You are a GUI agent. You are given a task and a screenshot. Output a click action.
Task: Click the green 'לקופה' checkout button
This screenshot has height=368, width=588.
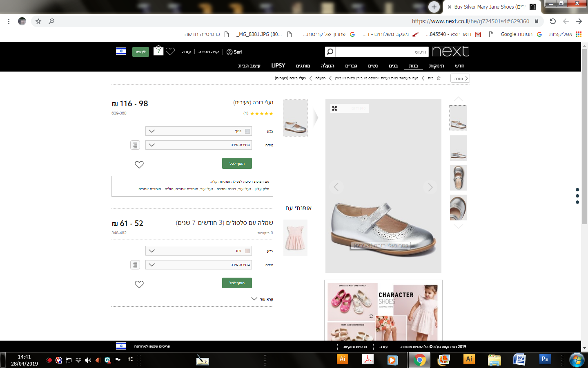[140, 52]
